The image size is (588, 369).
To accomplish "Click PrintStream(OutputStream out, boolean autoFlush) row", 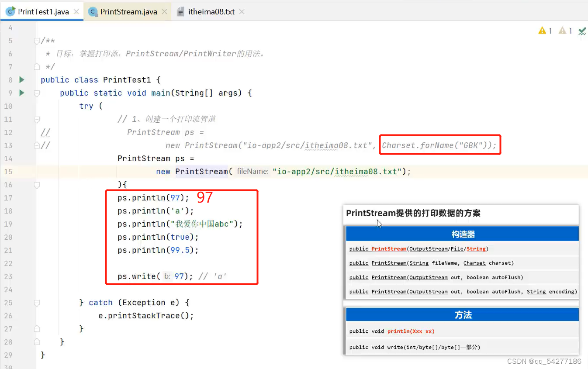I will tap(462, 277).
